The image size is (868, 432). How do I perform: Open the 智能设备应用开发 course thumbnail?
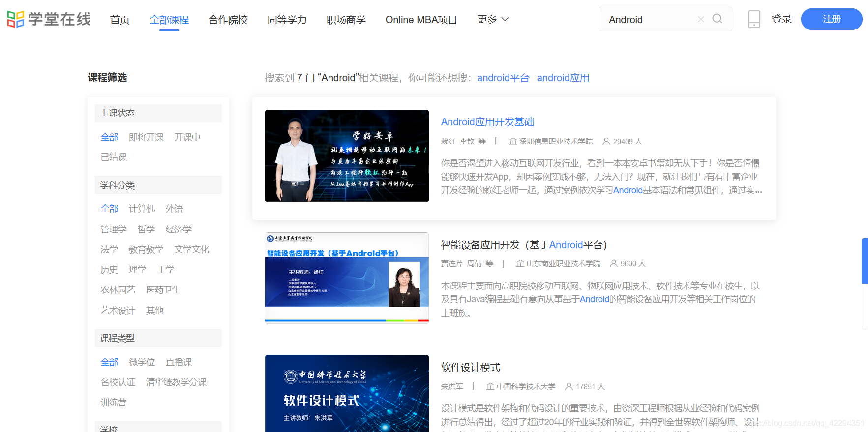tap(347, 278)
